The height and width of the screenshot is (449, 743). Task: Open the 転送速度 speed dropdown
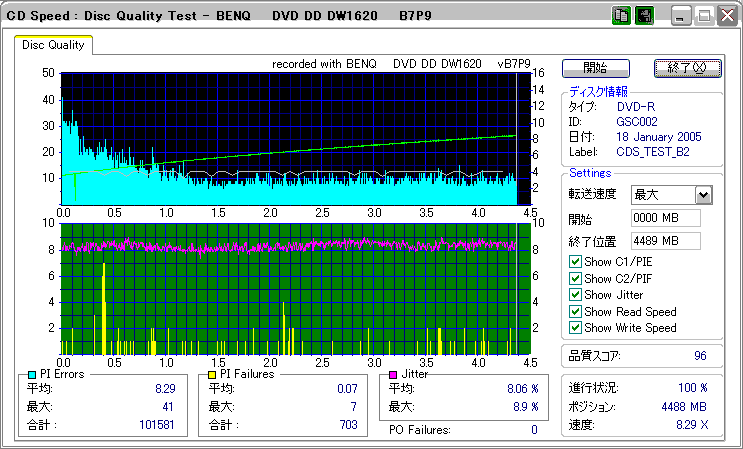pyautogui.click(x=704, y=195)
